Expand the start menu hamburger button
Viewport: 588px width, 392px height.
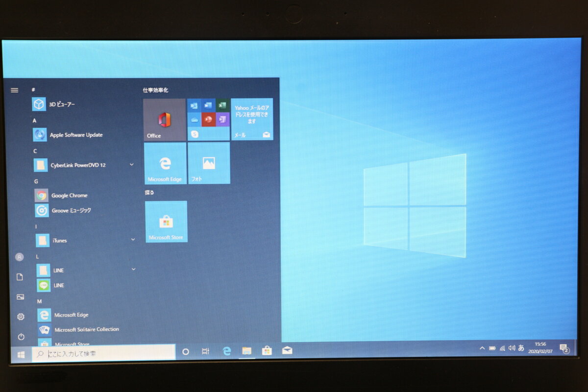click(14, 90)
